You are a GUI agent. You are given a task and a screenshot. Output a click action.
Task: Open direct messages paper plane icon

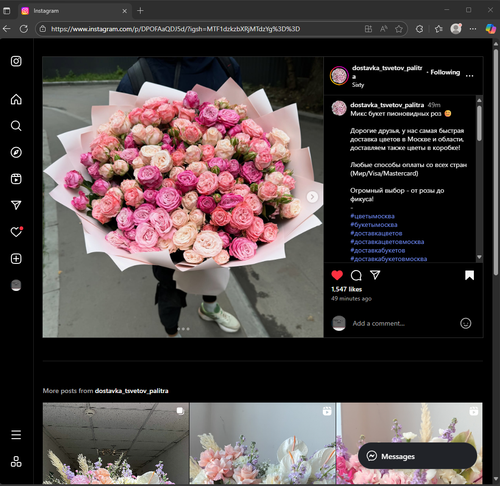click(x=16, y=205)
